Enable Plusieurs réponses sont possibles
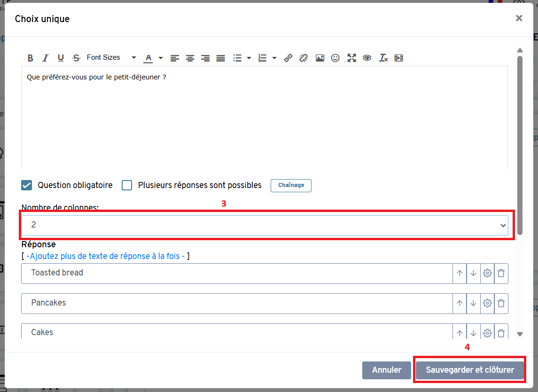538x392 pixels. [127, 185]
